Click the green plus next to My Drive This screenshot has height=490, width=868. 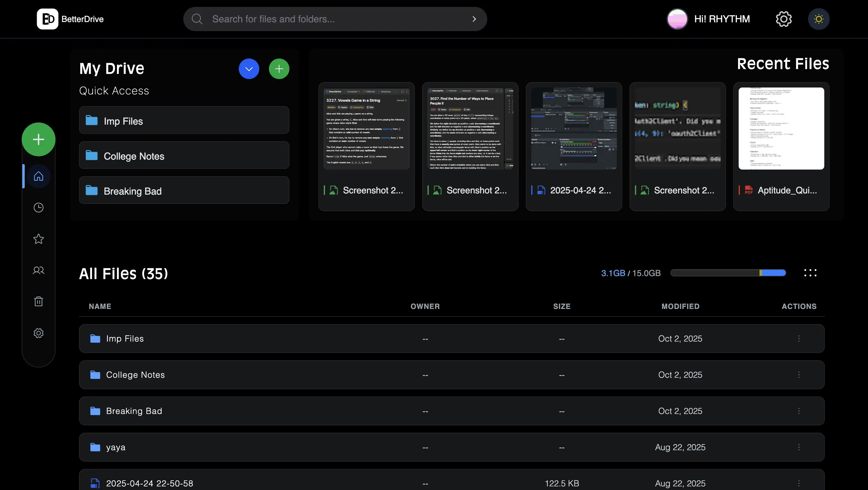[x=279, y=69]
